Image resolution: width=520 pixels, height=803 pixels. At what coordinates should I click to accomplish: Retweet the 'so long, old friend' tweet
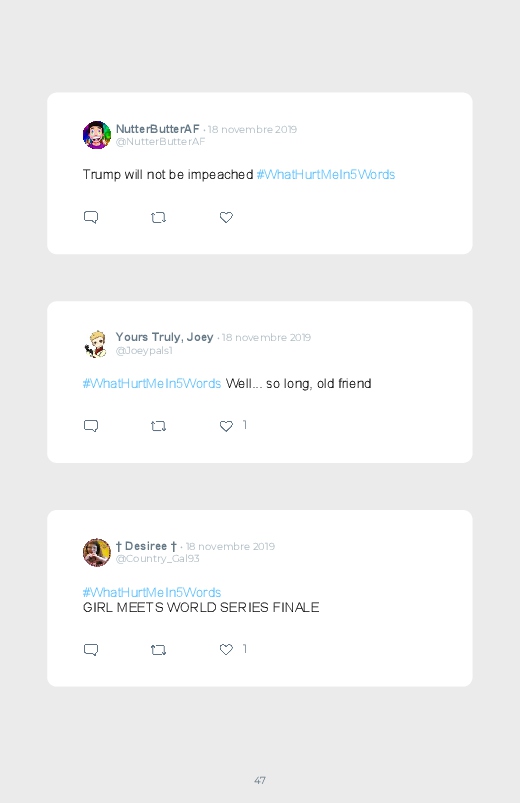(x=158, y=426)
